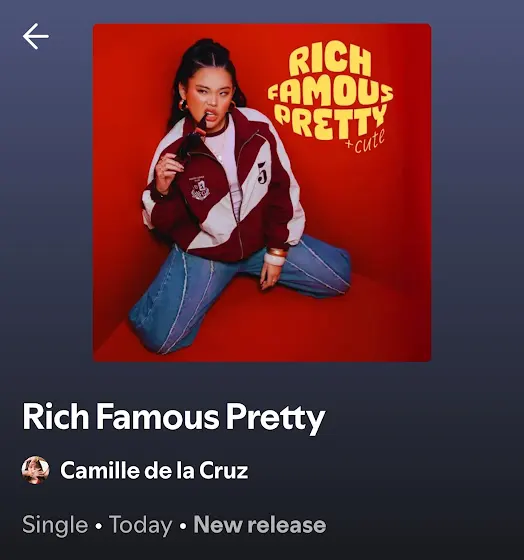Viewport: 524px width, 560px height.
Task: Click Camille de la Cruz's round avatar
Action: (35, 470)
